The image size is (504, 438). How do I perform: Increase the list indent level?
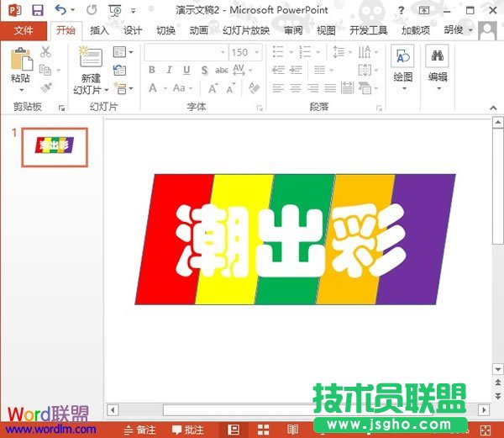(x=296, y=70)
